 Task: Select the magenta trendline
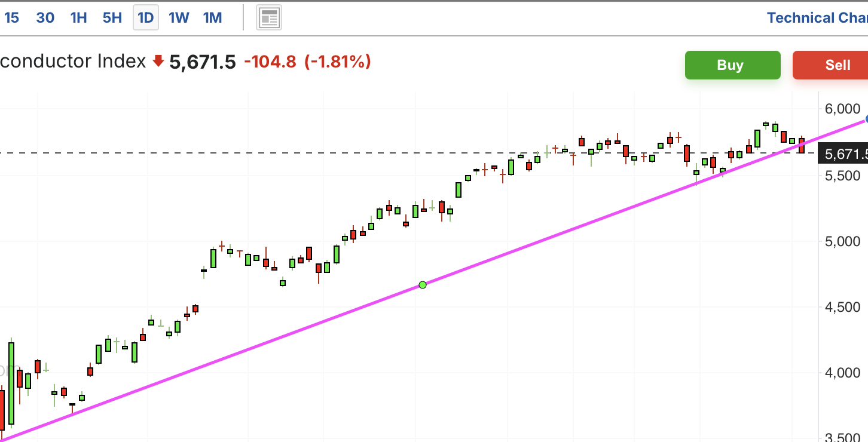239,354
